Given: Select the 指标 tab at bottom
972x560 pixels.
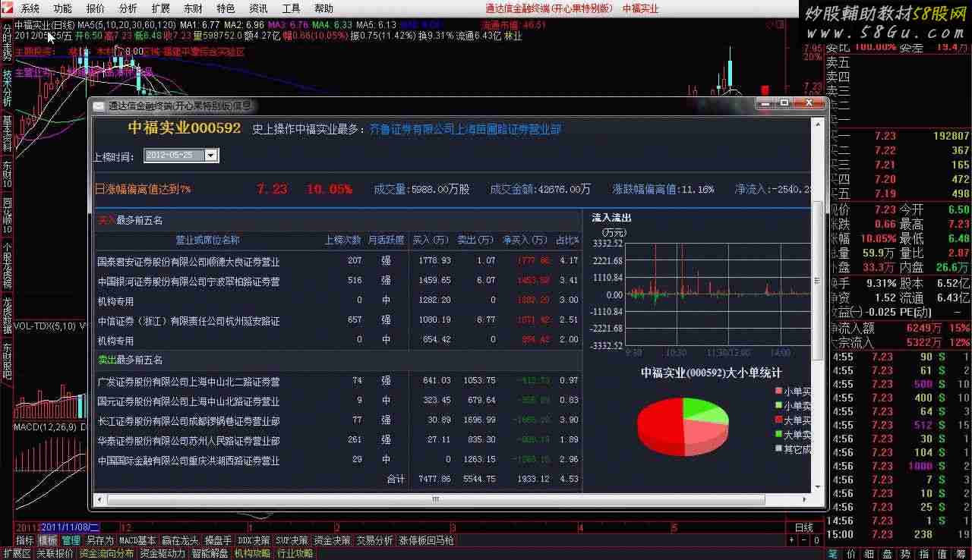Looking at the screenshot, I should 25,540.
